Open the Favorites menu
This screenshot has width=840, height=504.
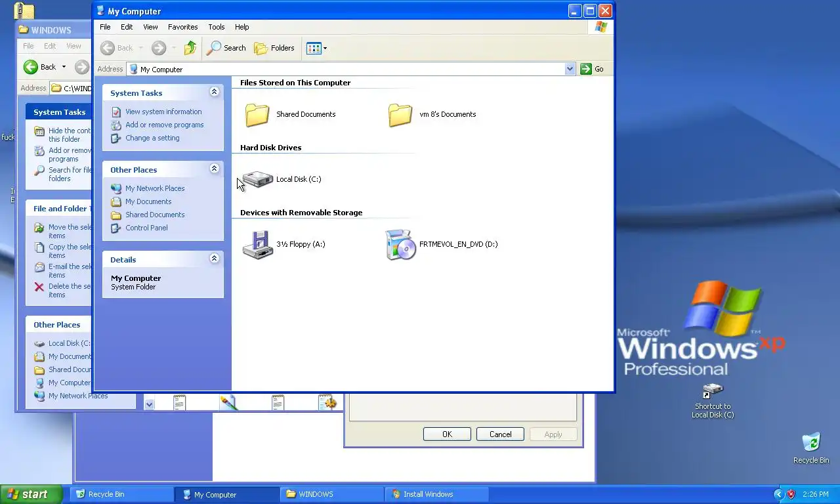183,27
